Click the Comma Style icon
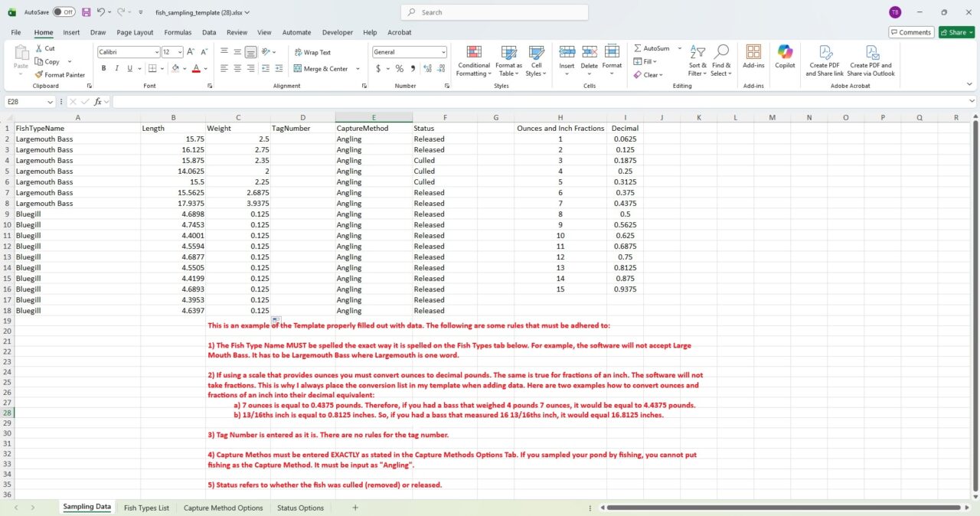The image size is (980, 516). (x=412, y=68)
